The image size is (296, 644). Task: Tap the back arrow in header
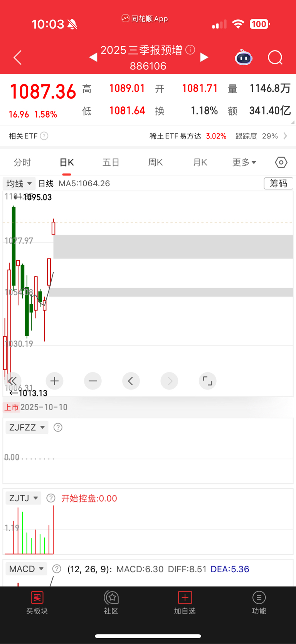(17, 57)
